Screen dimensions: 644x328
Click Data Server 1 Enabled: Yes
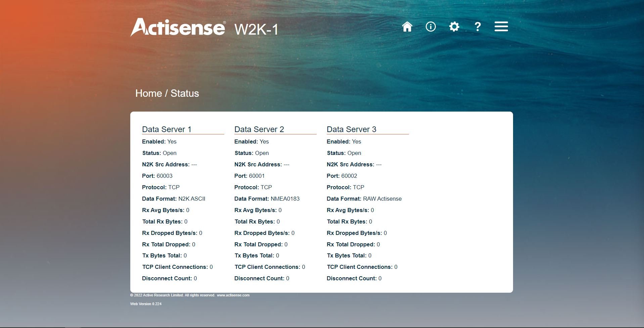tap(159, 141)
